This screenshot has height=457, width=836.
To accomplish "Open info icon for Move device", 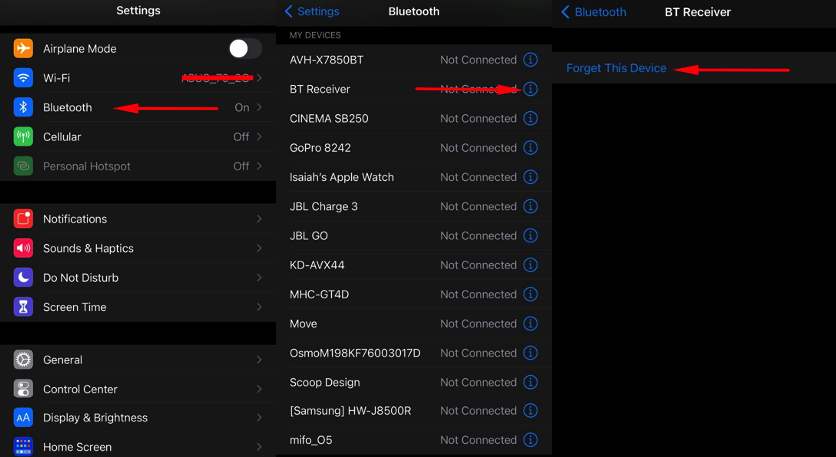I will pyautogui.click(x=530, y=324).
